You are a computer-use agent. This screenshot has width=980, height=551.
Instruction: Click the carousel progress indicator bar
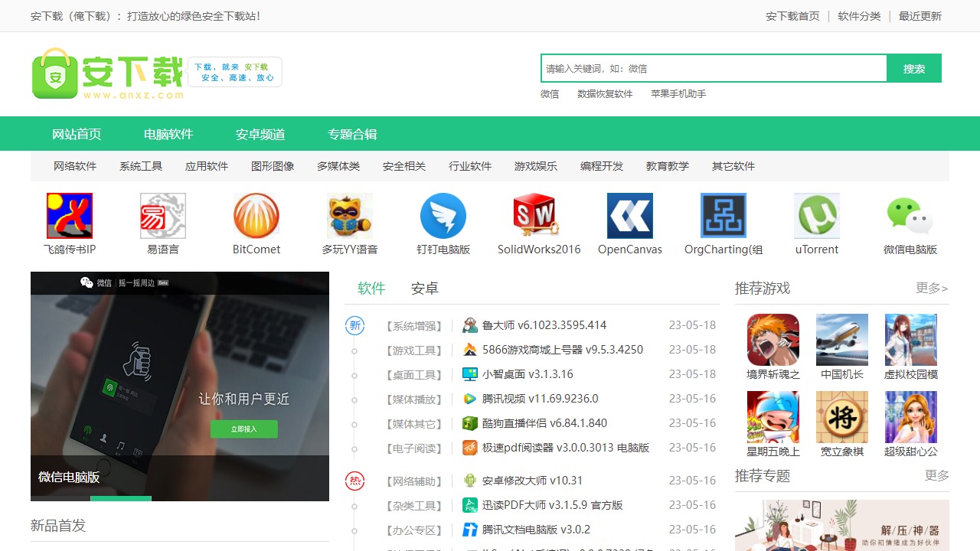pyautogui.click(x=121, y=497)
